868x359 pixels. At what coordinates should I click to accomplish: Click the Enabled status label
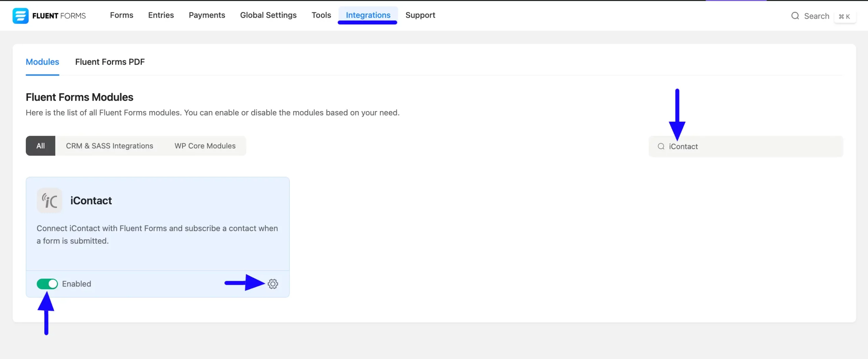point(77,284)
